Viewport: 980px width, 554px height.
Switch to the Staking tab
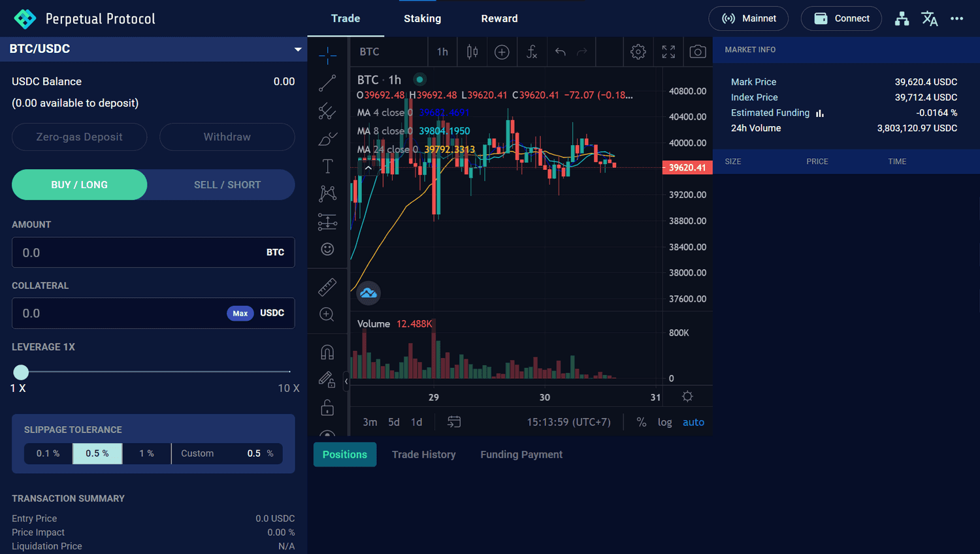click(x=423, y=18)
